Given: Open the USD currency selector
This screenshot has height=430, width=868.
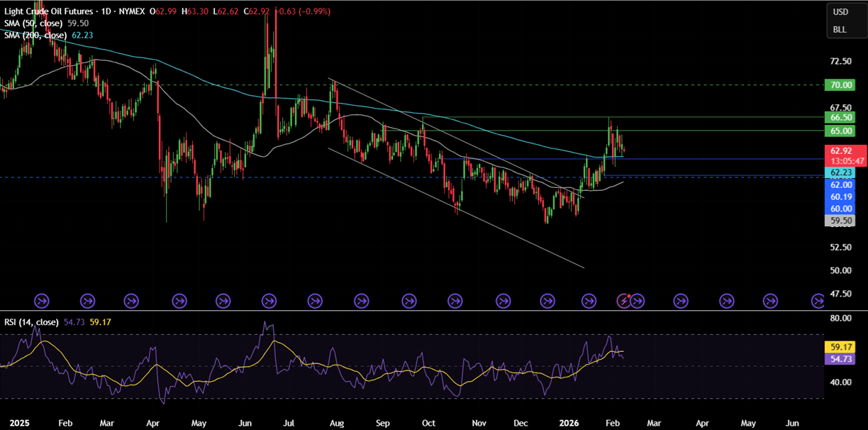Looking at the screenshot, I should (840, 12).
